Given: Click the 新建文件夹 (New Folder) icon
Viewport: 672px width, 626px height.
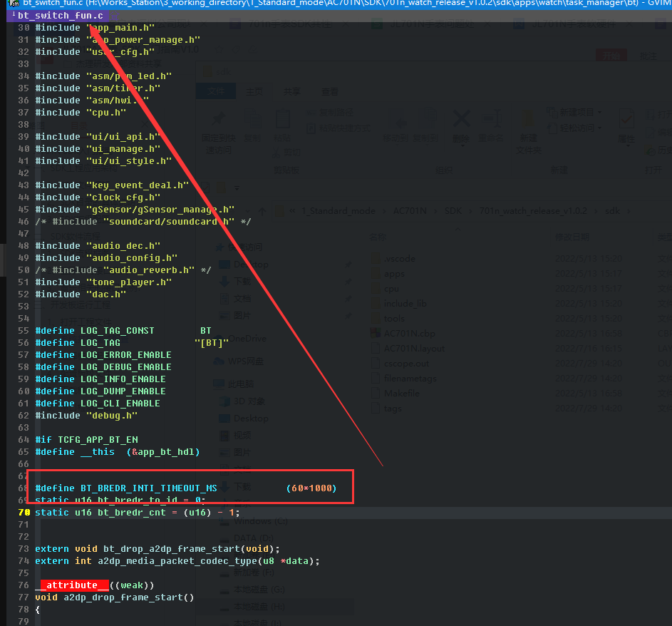Looking at the screenshot, I should coord(529,119).
